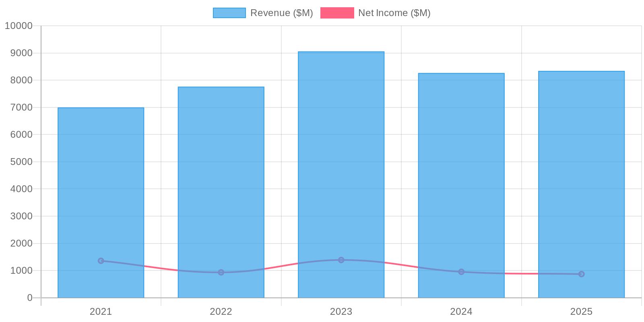Pick the 2023 Net Income line marker
The image size is (644, 322).
click(x=341, y=260)
